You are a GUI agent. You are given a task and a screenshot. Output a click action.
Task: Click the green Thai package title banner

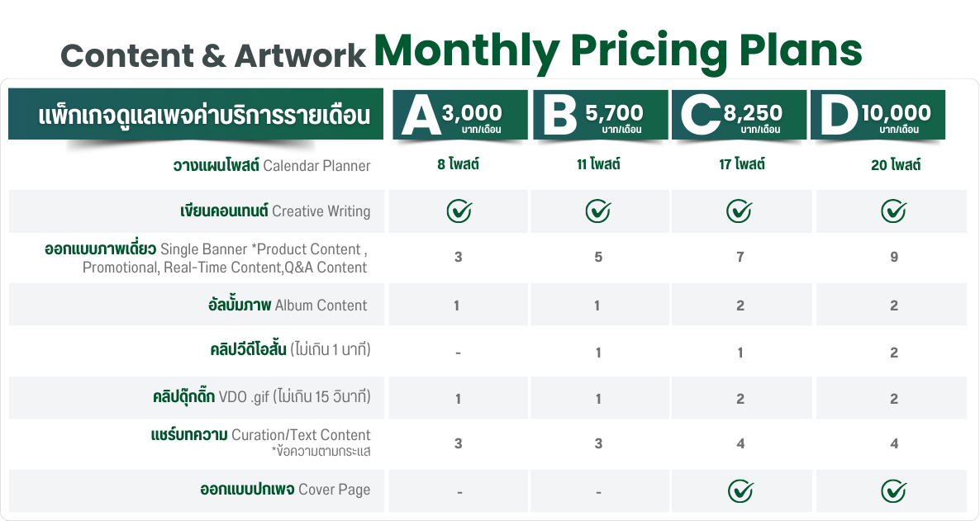196,114
